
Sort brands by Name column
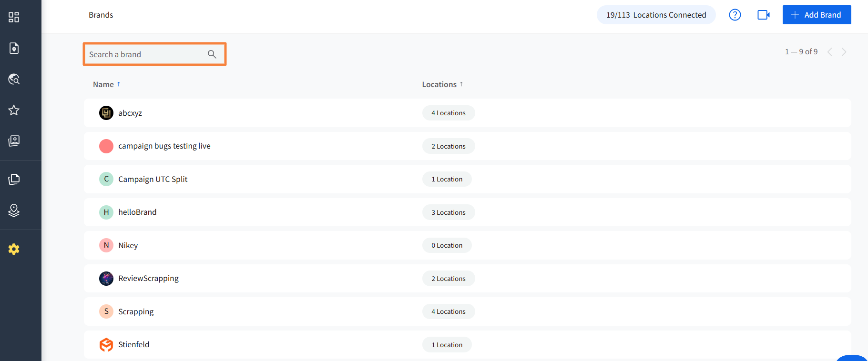(107, 84)
